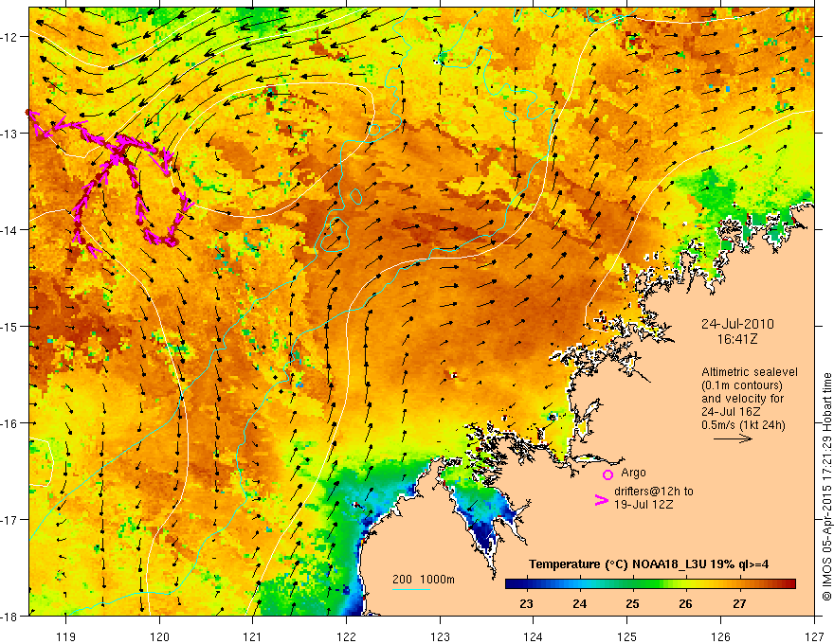Click the '19-Jul 12Z' legend text

tap(644, 505)
